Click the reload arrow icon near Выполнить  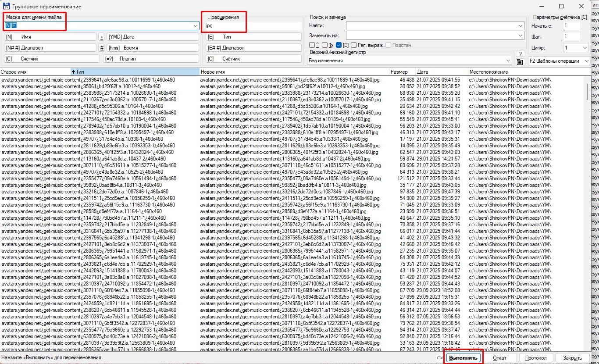click(x=439, y=358)
